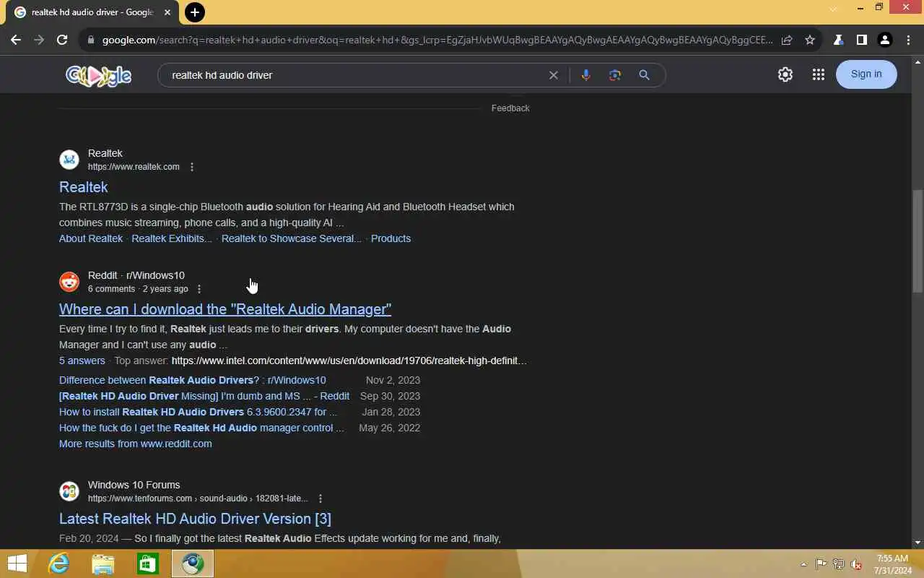Click the https://www.realtek.com URL text
Screen dimensions: 924x578
pyautogui.click(x=134, y=167)
